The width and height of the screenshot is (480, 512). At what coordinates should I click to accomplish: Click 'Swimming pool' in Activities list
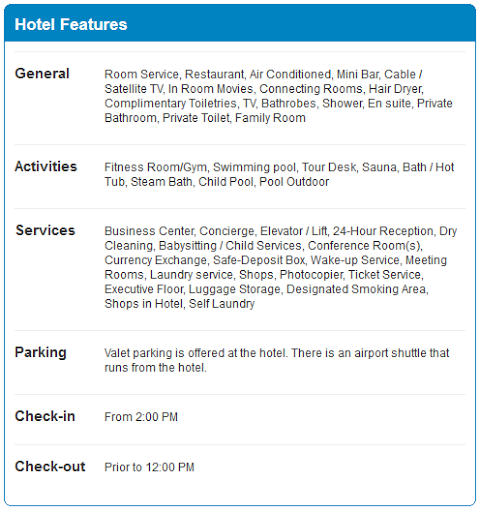click(254, 167)
